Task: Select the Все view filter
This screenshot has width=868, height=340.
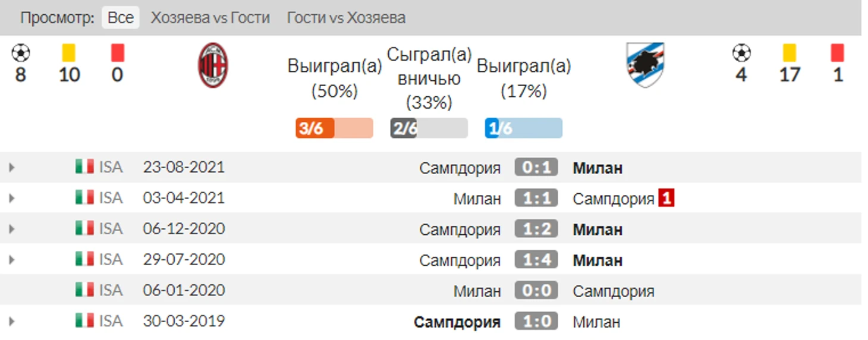Action: (121, 18)
